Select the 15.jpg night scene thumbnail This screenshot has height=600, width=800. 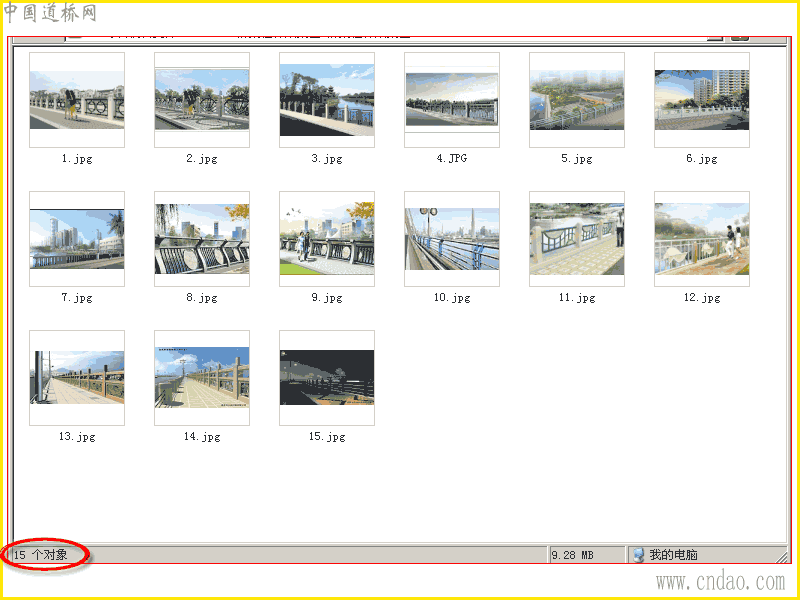pos(327,378)
